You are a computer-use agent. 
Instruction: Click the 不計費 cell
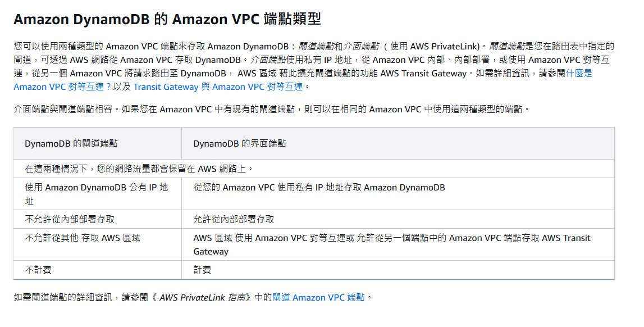point(97,270)
